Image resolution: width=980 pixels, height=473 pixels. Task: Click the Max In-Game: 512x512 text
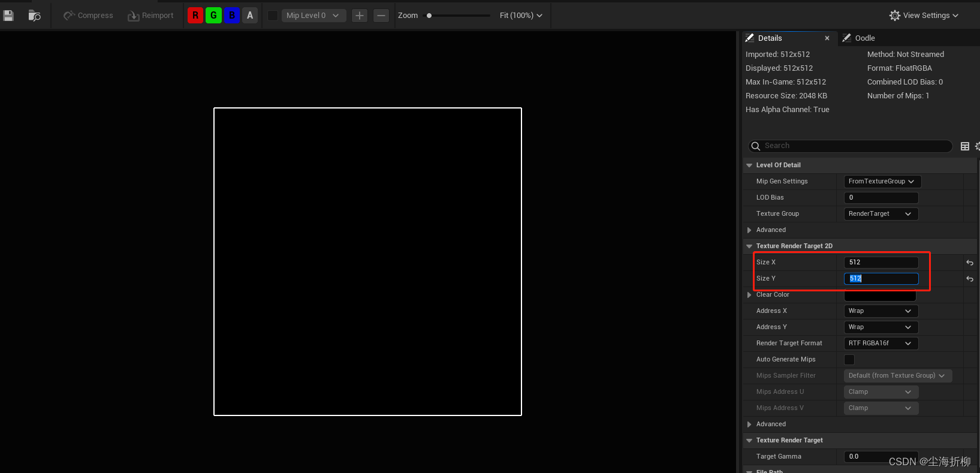[786, 82]
